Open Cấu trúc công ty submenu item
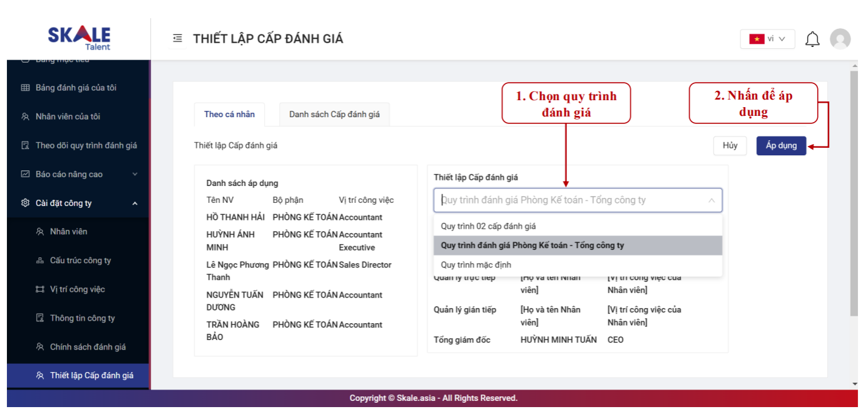The height and width of the screenshot is (419, 868). [x=80, y=261]
